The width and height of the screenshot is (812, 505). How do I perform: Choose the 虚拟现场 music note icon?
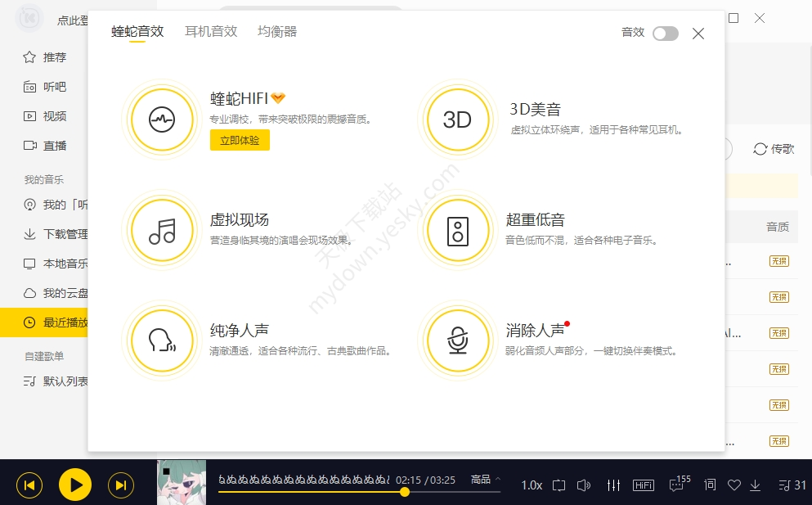click(x=162, y=230)
